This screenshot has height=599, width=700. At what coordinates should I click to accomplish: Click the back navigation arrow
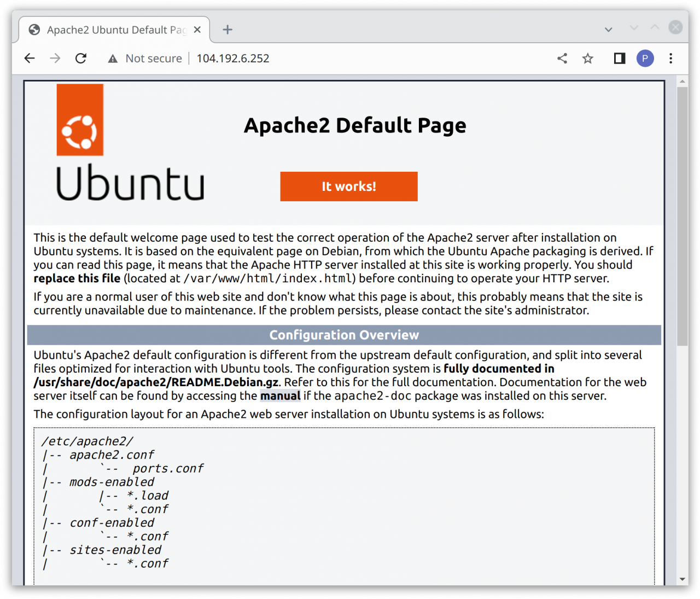[x=29, y=58]
